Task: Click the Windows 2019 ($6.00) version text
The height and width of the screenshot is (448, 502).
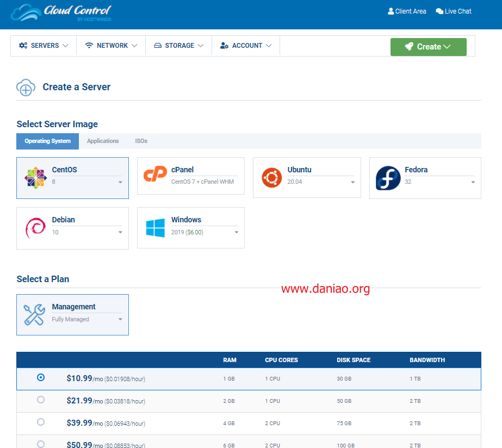Action: [x=187, y=232]
